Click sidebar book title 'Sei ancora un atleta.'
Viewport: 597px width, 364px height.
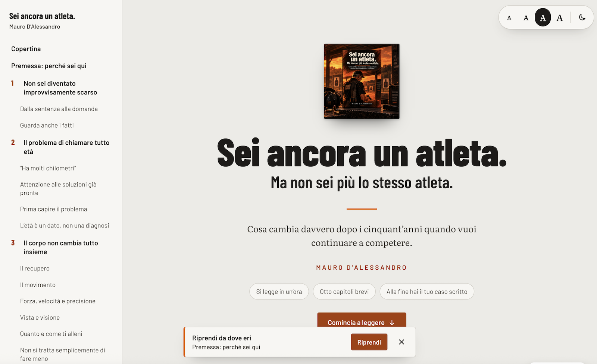pyautogui.click(x=42, y=16)
